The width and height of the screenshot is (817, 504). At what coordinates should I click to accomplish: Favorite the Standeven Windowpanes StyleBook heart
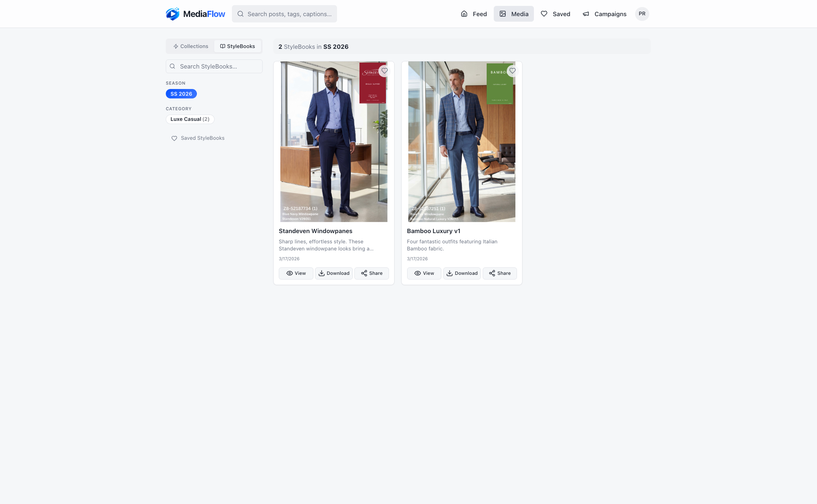(384, 71)
